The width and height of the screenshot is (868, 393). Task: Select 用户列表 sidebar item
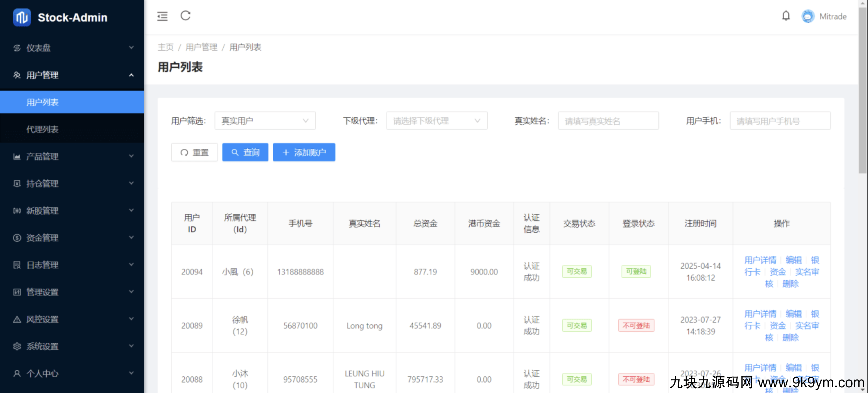(42, 102)
